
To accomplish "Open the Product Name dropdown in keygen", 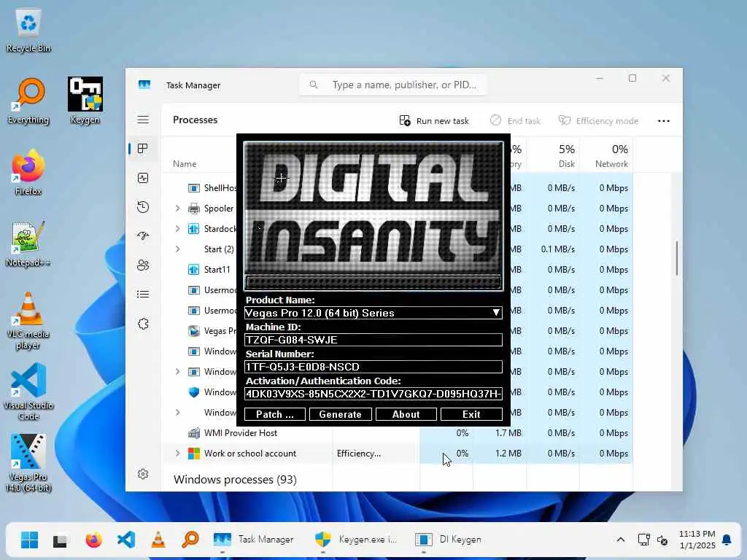I will pos(496,313).
